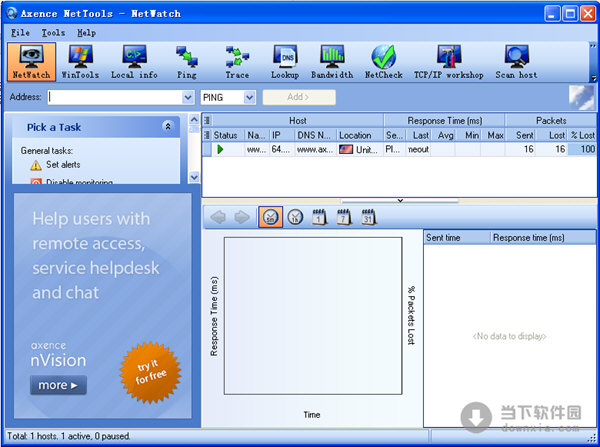Sort by the Status column header
Image resolution: width=600 pixels, height=447 pixels.
point(226,135)
